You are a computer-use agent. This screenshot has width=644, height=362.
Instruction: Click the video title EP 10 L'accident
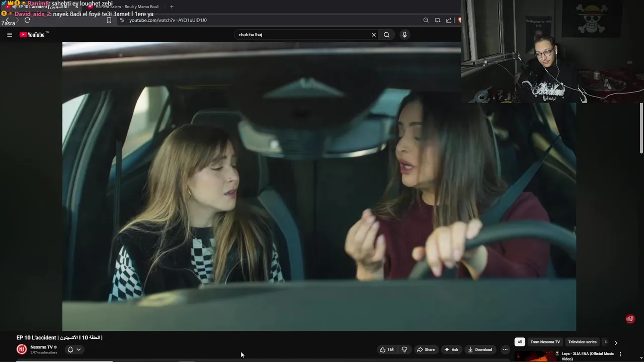coord(59,337)
